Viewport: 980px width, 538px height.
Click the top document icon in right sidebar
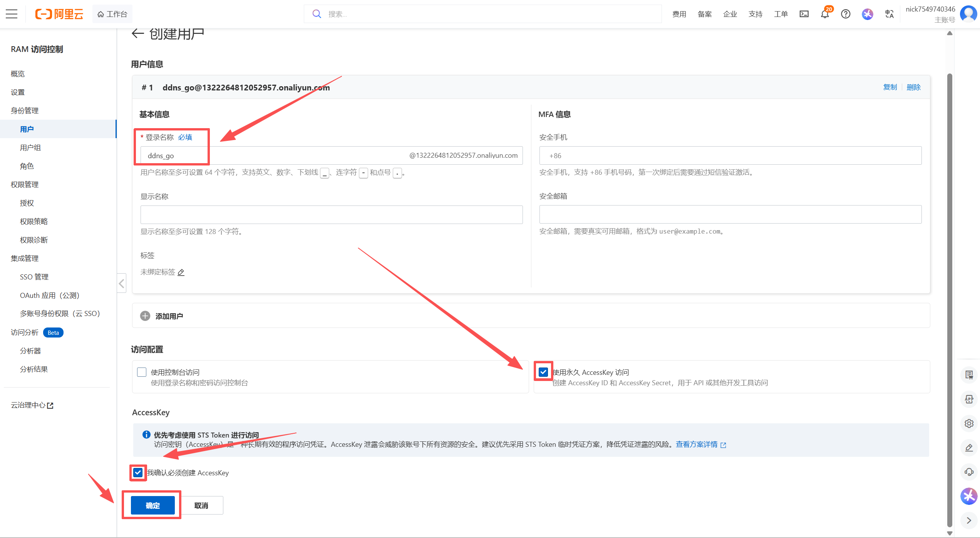(x=969, y=375)
